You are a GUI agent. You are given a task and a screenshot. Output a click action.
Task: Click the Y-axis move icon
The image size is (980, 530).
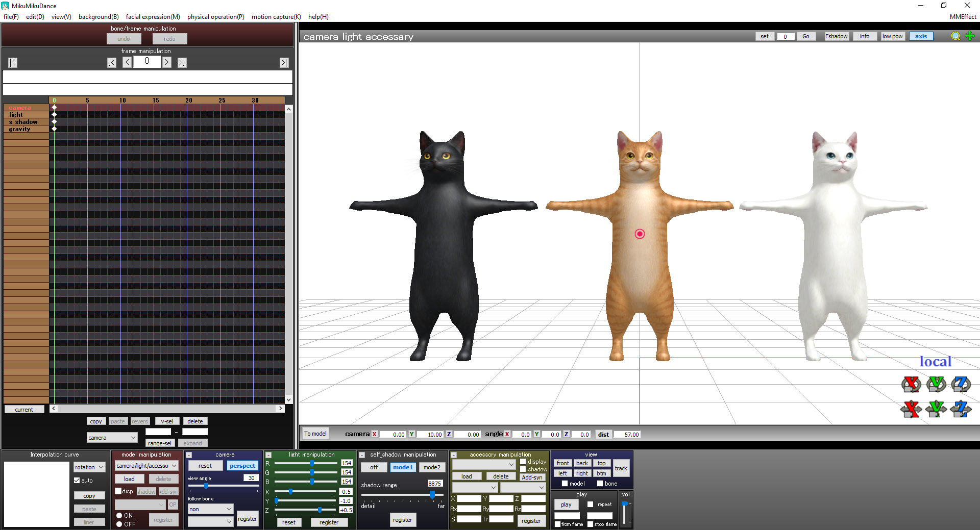coord(936,409)
